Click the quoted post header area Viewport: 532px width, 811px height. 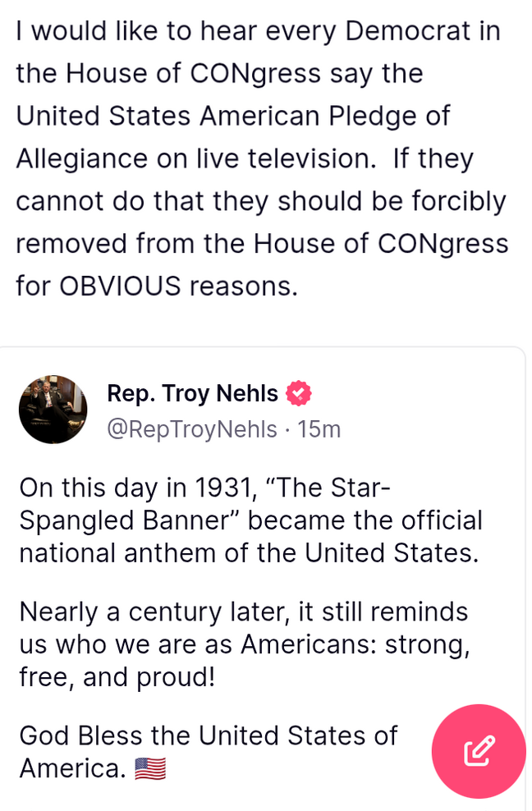coord(205,409)
